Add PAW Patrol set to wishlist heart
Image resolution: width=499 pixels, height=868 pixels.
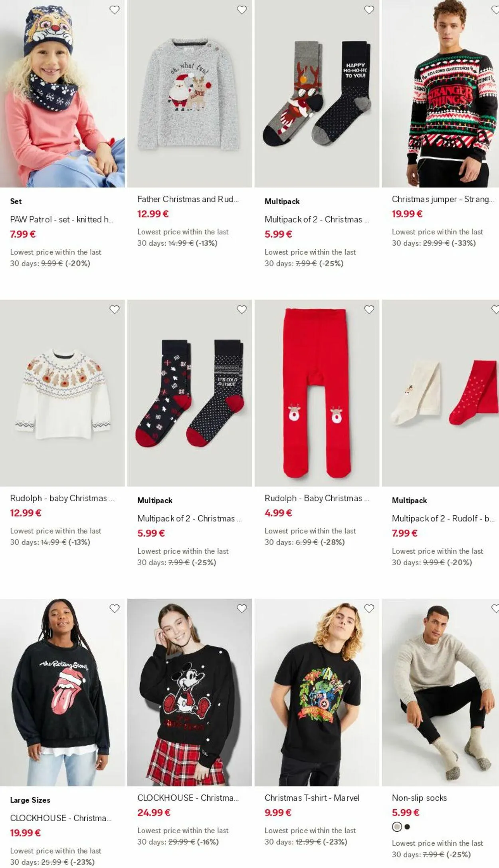point(115,10)
